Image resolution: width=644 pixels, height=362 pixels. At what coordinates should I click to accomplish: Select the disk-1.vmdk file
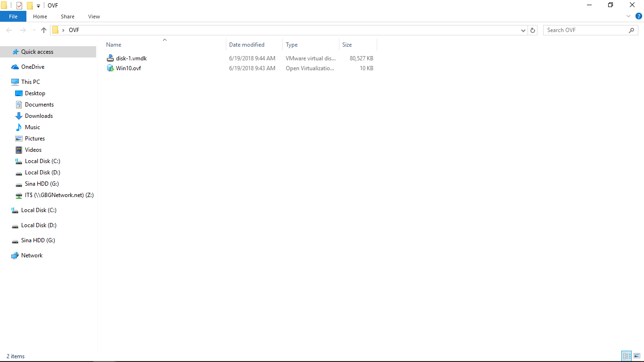click(131, 58)
